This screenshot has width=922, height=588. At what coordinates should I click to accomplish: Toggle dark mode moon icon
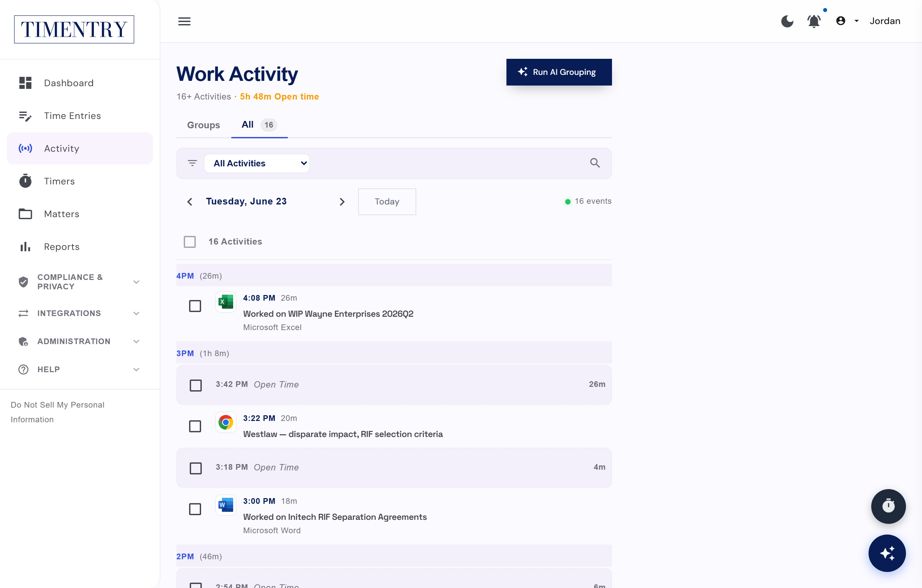787,21
